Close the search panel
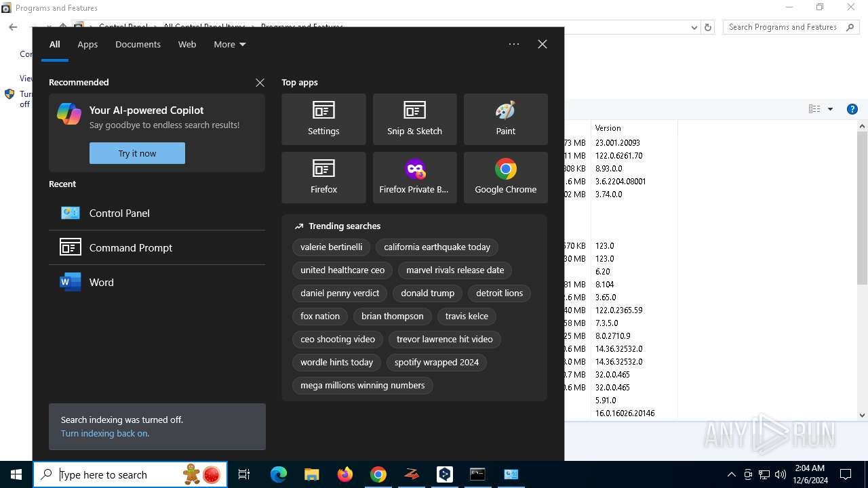This screenshot has height=488, width=868. (542, 44)
